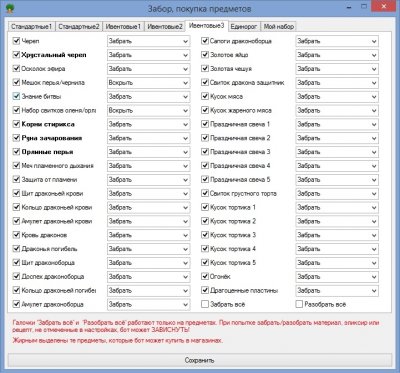Open the Свиток грустного торта dropdown
The height and width of the screenshot is (373, 400).
(x=337, y=193)
